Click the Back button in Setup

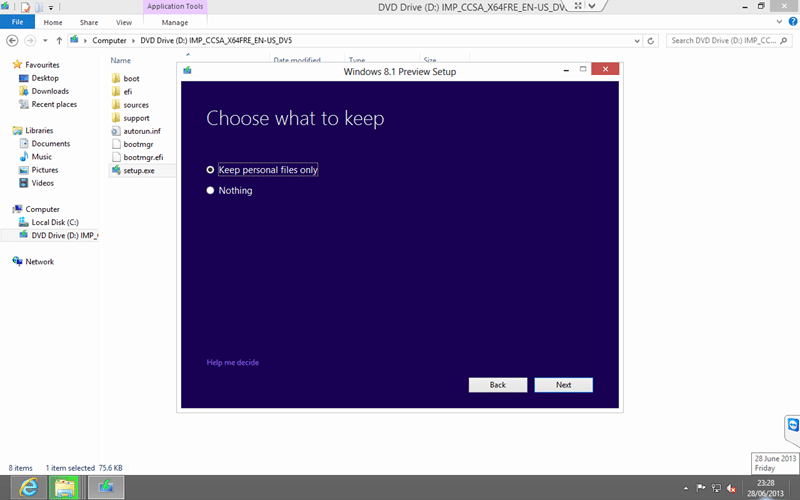[497, 385]
